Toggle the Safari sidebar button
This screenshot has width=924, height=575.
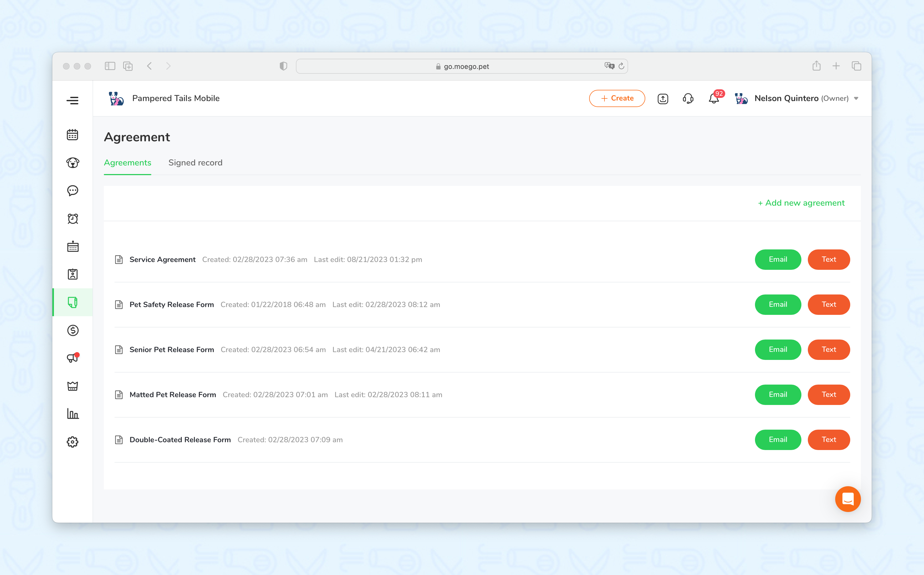click(x=110, y=66)
